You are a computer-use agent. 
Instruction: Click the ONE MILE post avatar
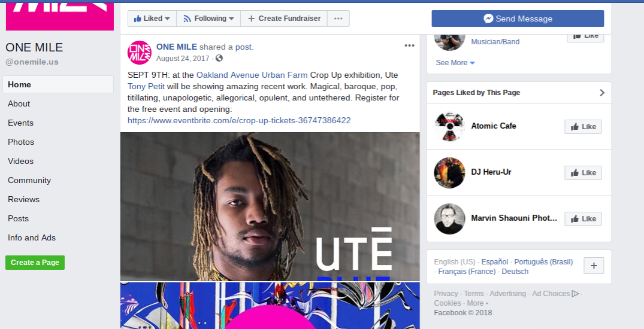click(140, 53)
